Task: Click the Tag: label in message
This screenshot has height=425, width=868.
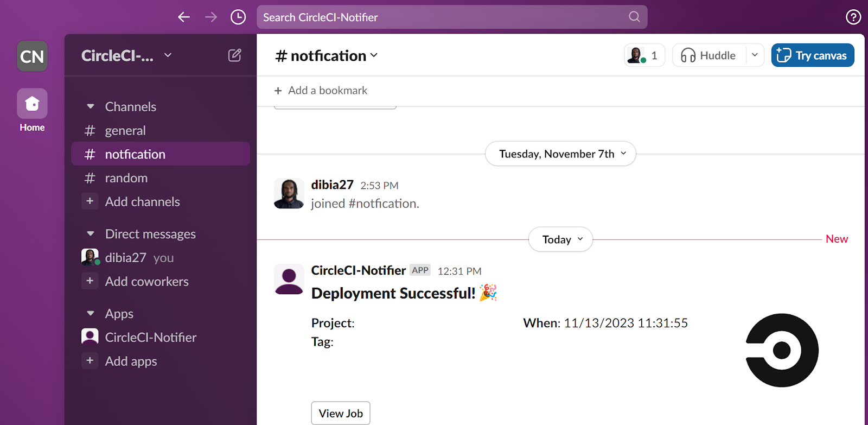Action: pos(322,342)
